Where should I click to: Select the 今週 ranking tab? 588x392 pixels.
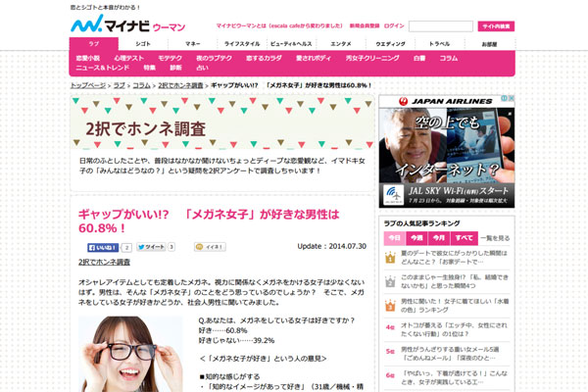[x=416, y=238]
